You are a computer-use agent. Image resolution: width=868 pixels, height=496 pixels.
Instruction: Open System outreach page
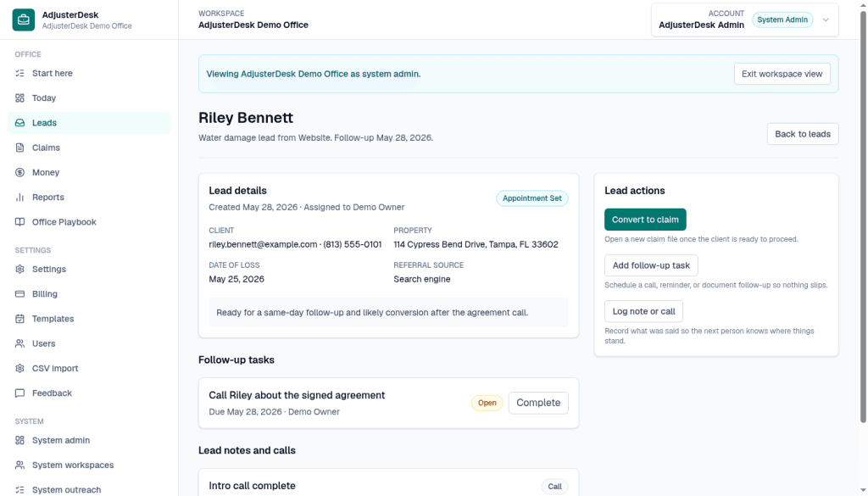pyautogui.click(x=89, y=490)
